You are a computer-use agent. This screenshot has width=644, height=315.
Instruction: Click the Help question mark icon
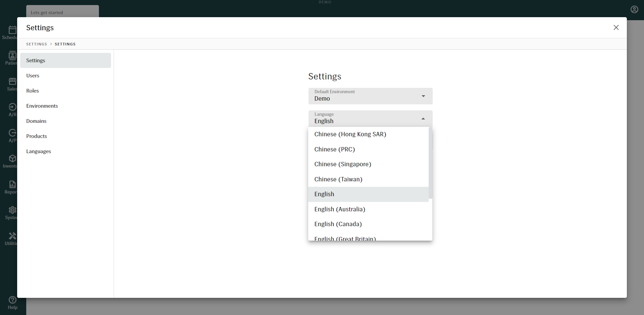tap(12, 300)
